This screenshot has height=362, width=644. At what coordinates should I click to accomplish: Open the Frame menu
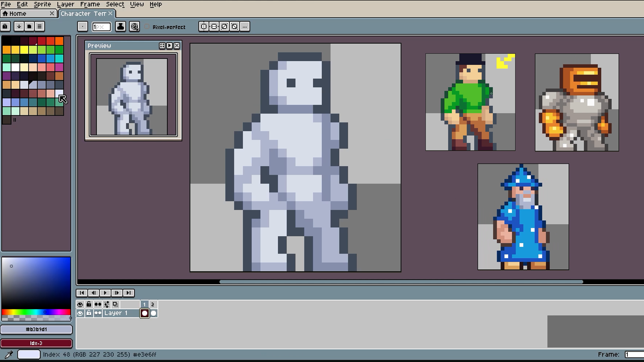(x=90, y=4)
